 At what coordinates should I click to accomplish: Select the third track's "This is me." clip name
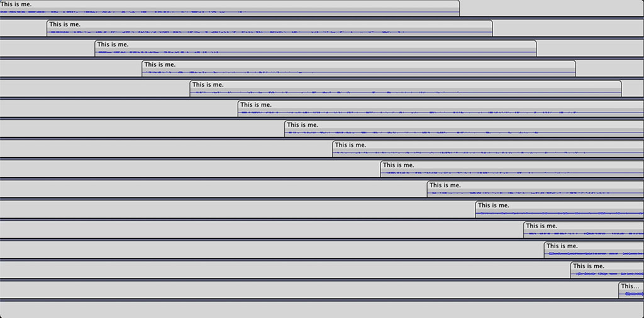[113, 45]
